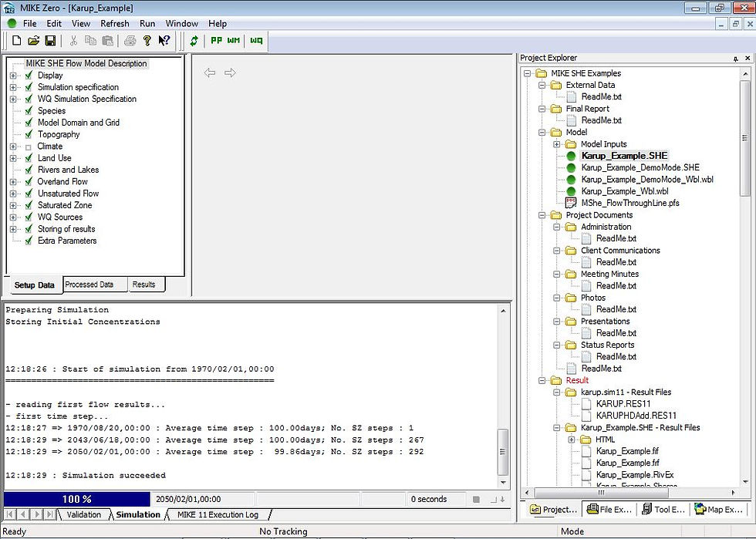Viewport: 756px width, 539px height.
Task: Click the Open folder toolbar icon
Action: pyautogui.click(x=33, y=41)
